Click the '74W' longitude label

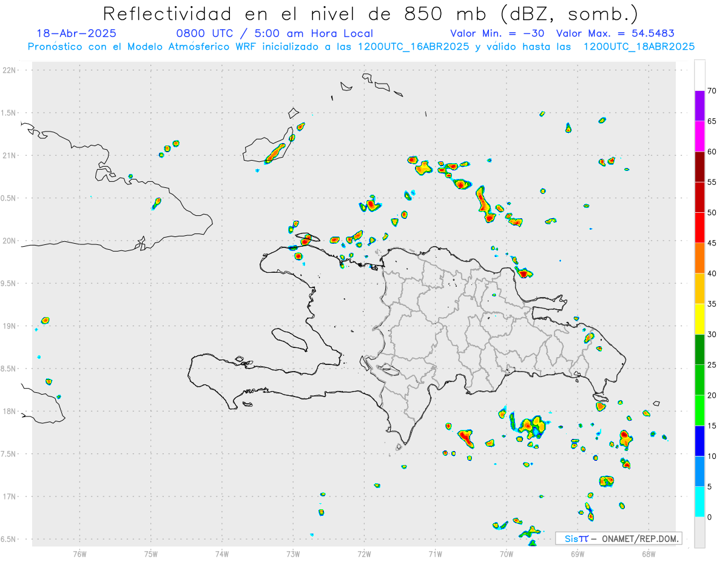222,554
